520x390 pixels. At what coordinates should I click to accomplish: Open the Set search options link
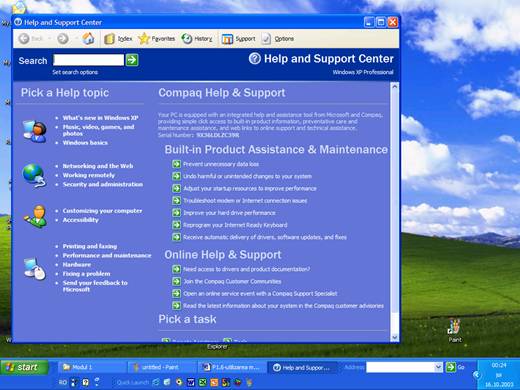pos(75,72)
